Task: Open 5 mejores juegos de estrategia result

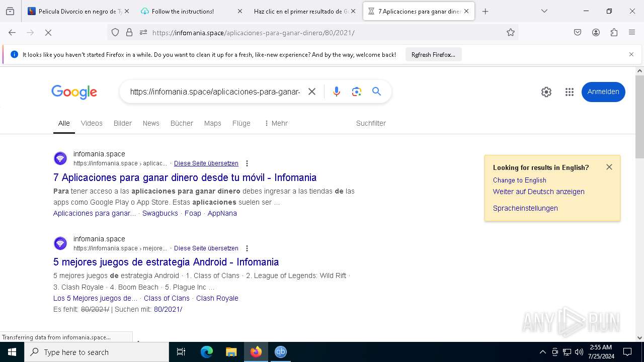Action: click(166, 262)
